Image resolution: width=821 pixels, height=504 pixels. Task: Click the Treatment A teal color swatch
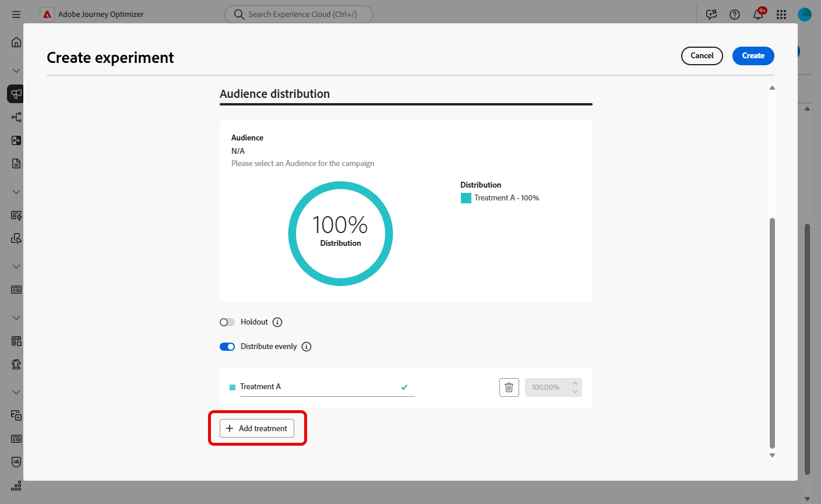(x=232, y=387)
